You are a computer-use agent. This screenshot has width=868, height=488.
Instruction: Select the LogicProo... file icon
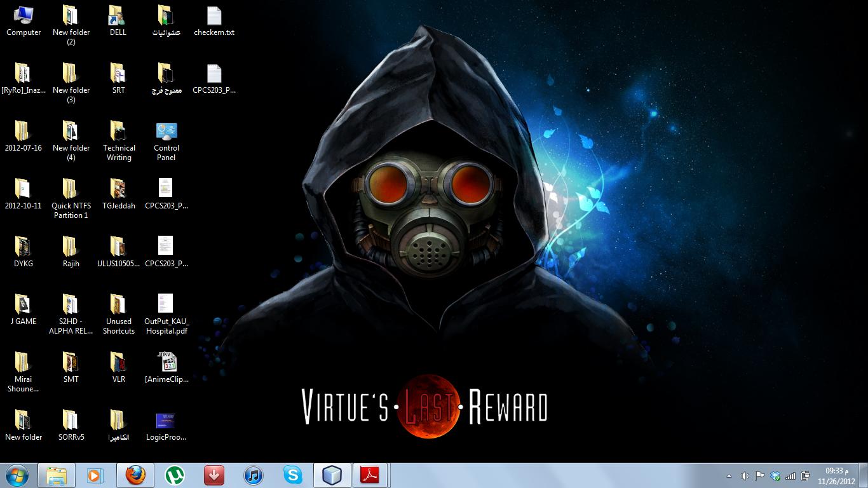(x=166, y=426)
